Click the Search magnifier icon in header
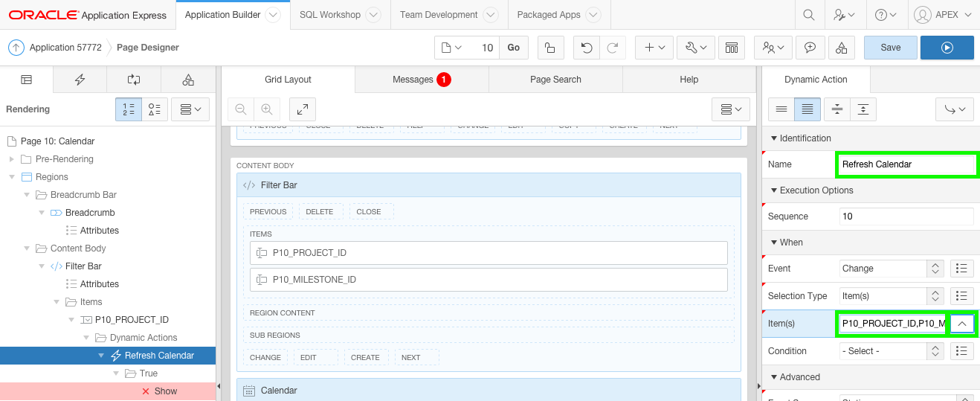 pos(809,15)
